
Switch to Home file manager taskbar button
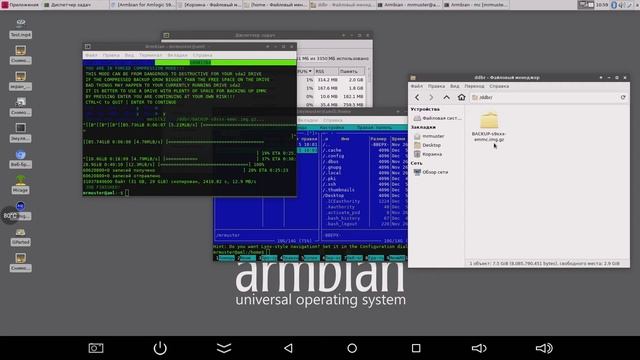pos(276,5)
